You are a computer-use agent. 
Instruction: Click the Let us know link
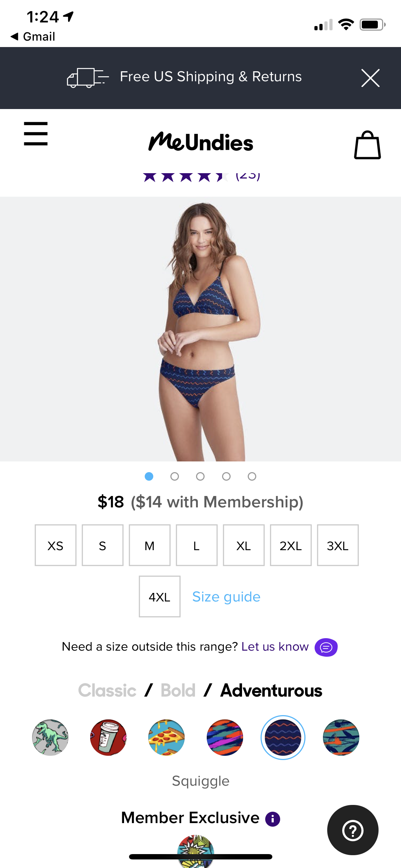[275, 647]
